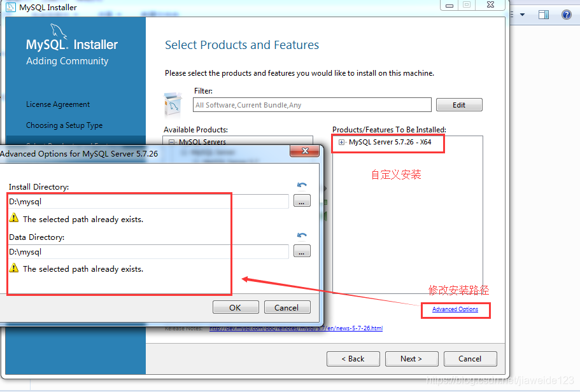Click the filter package icon

173,105
